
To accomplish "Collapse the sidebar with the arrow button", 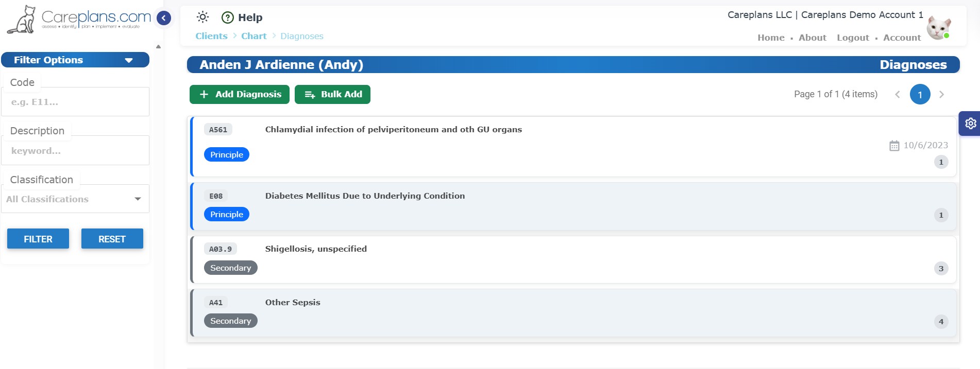I will pyautogui.click(x=164, y=18).
